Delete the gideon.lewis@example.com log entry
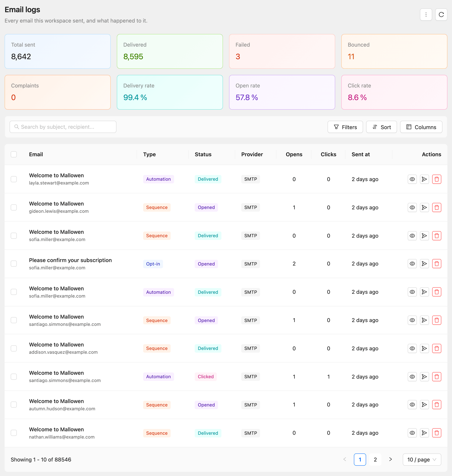This screenshot has height=476, width=452. click(x=436, y=207)
